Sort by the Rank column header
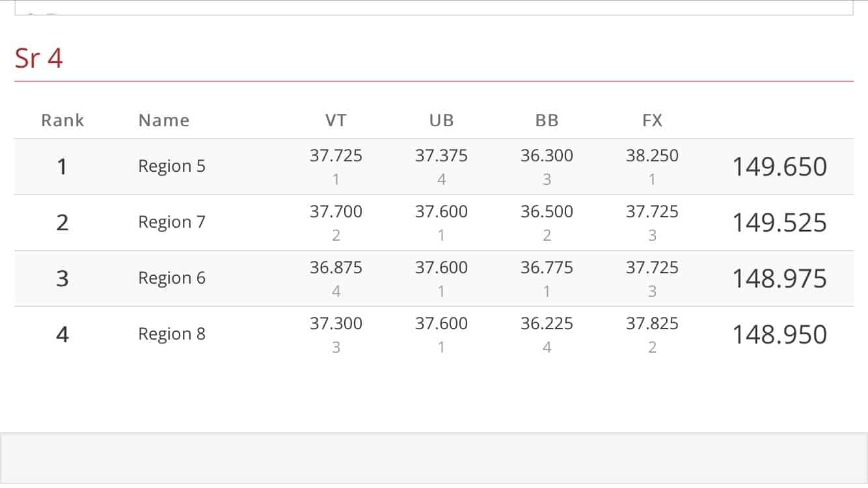The height and width of the screenshot is (488, 868). pyautogui.click(x=62, y=120)
